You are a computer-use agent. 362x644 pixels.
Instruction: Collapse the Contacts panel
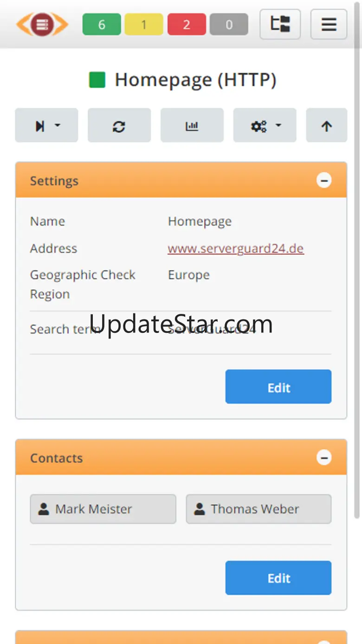pos(324,458)
